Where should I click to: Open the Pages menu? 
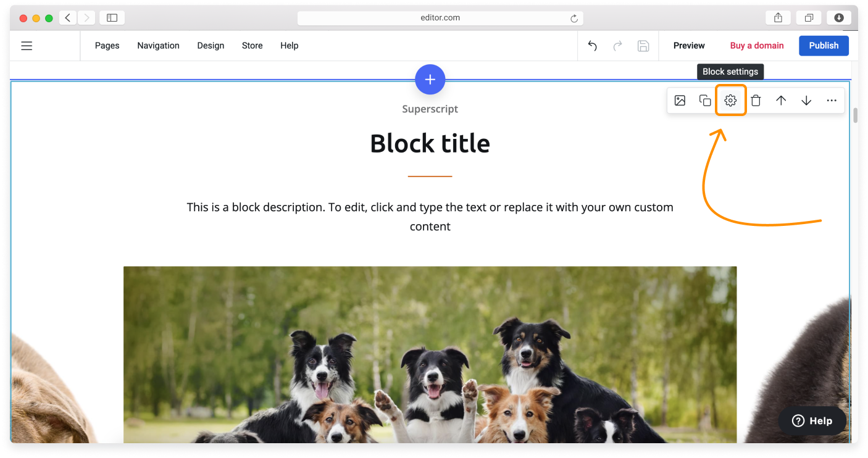107,46
